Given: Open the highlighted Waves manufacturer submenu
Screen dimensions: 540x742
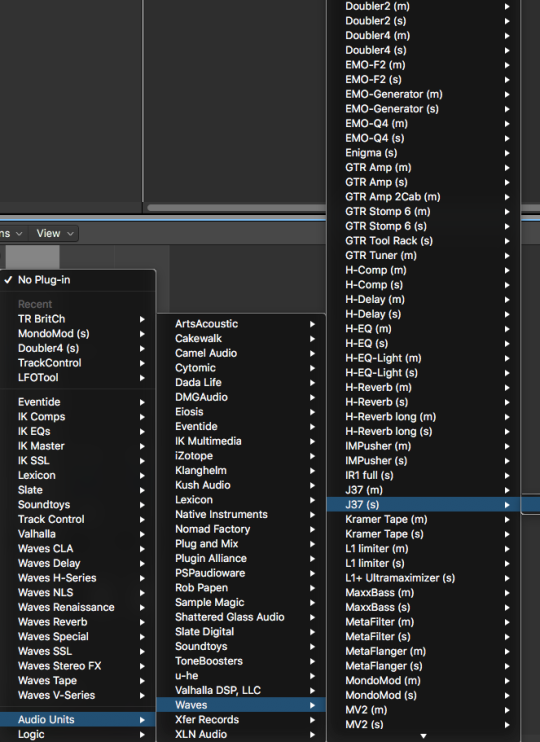Looking at the screenshot, I should (241, 705).
